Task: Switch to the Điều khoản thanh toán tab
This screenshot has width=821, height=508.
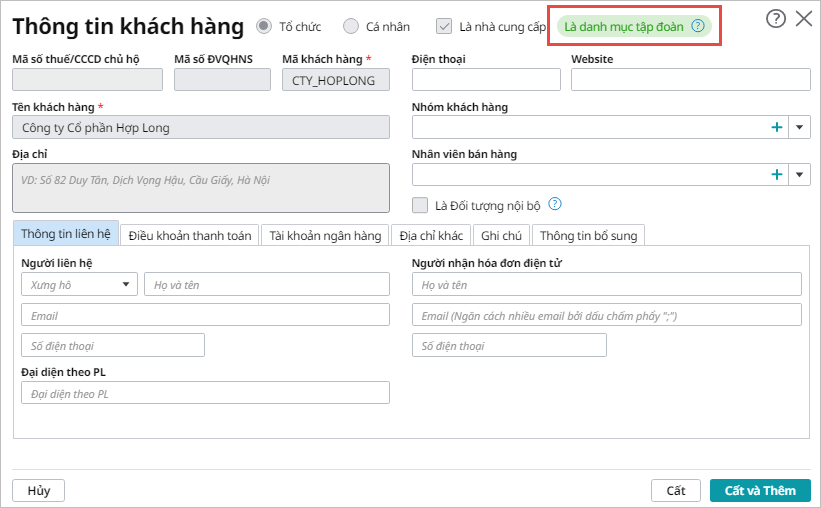Action: tap(190, 235)
